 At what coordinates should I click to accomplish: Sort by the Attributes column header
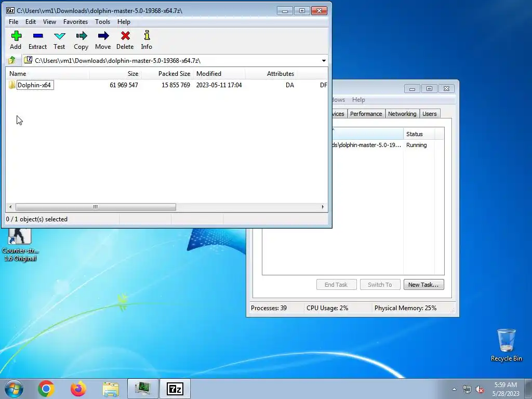tap(271, 74)
